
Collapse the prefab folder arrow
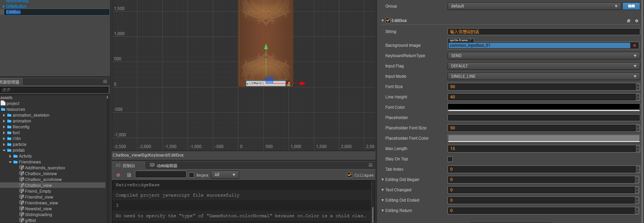tap(4, 150)
